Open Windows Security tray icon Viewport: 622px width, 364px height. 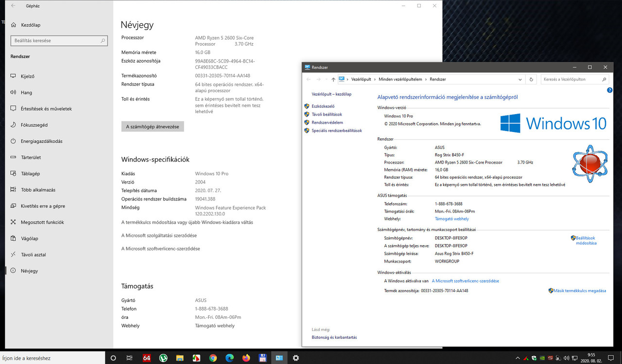pos(534,358)
